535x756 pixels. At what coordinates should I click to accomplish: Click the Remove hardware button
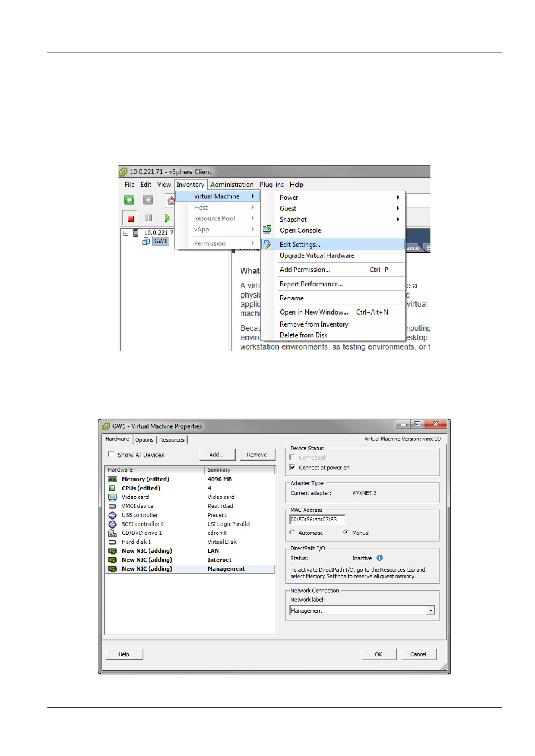coord(257,455)
